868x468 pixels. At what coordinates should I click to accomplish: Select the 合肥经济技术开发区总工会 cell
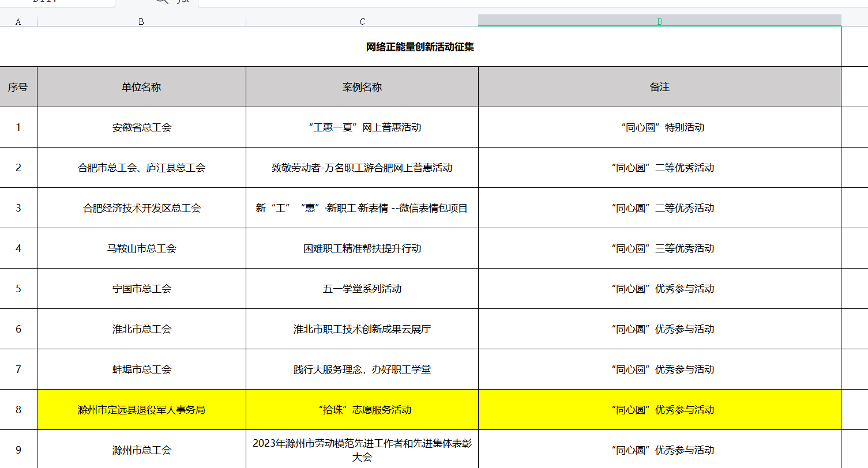pyautogui.click(x=141, y=208)
